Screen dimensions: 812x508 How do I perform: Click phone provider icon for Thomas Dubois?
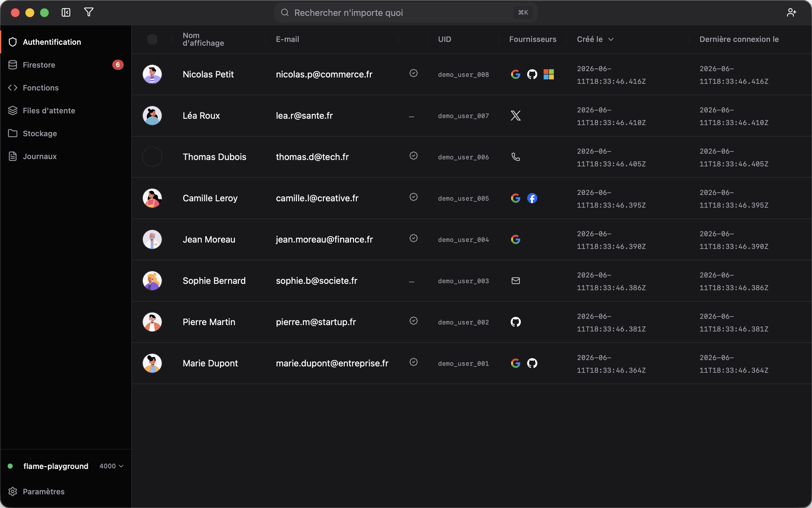click(x=516, y=157)
